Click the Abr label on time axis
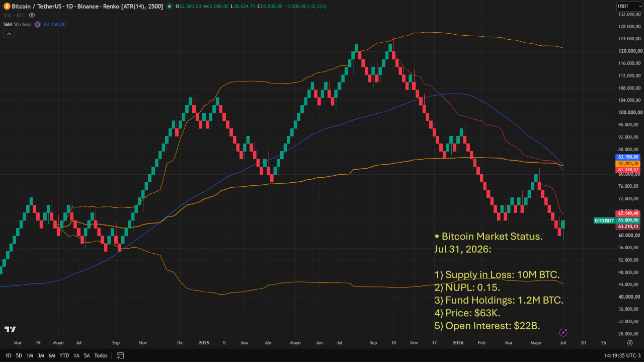Viewport: 644px width, 362px height. 268,342
